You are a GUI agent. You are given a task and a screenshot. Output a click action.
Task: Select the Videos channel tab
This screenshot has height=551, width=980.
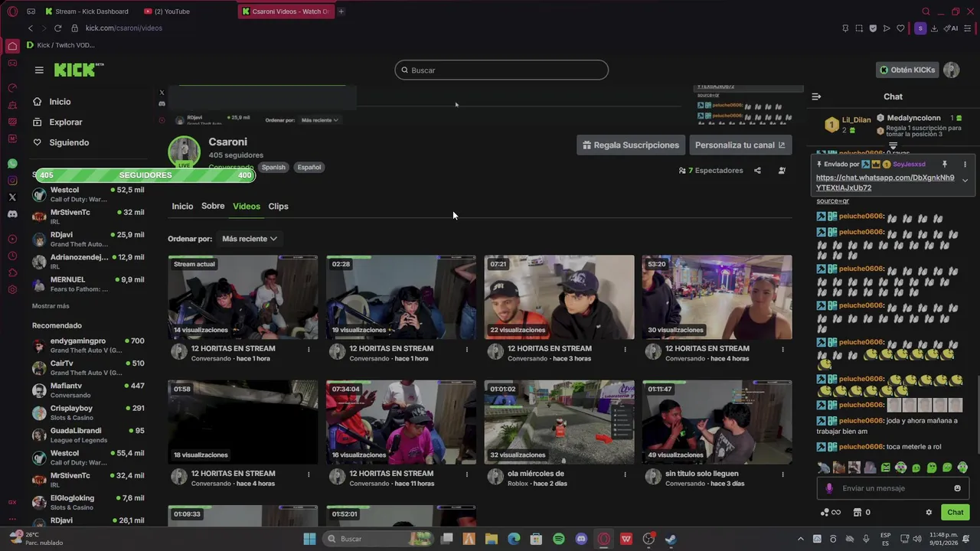[x=247, y=207]
